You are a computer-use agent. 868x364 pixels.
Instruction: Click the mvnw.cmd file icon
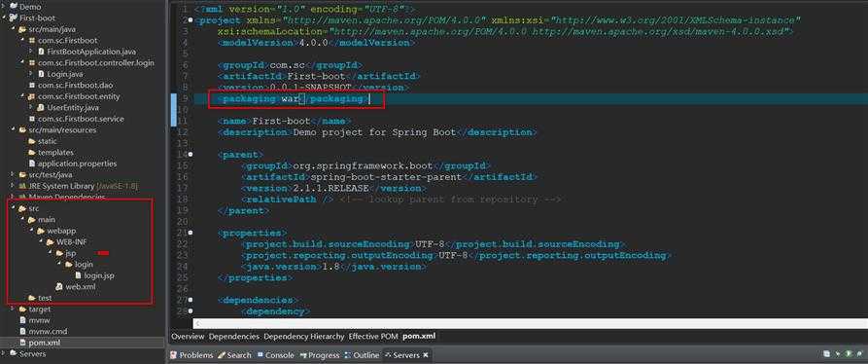(22, 331)
